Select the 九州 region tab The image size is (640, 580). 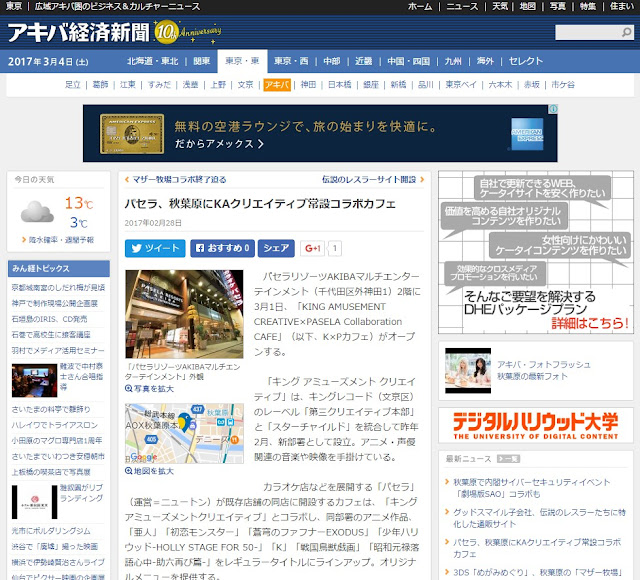point(453,61)
